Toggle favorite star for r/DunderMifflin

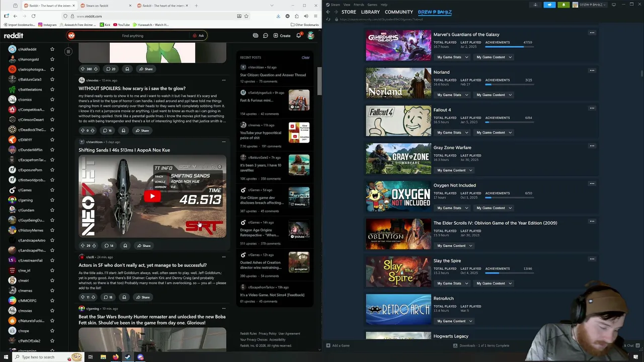pyautogui.click(x=52, y=150)
